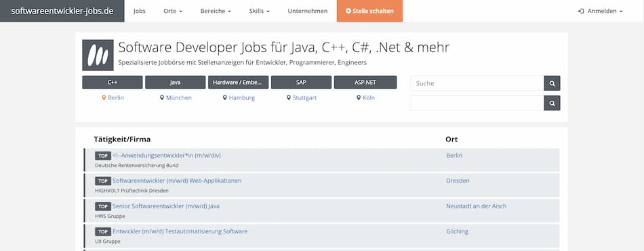Open Senior Softwareentwickler (m/w/d) Java job
Image resolution: width=644 pixels, height=251 pixels.
click(166, 206)
